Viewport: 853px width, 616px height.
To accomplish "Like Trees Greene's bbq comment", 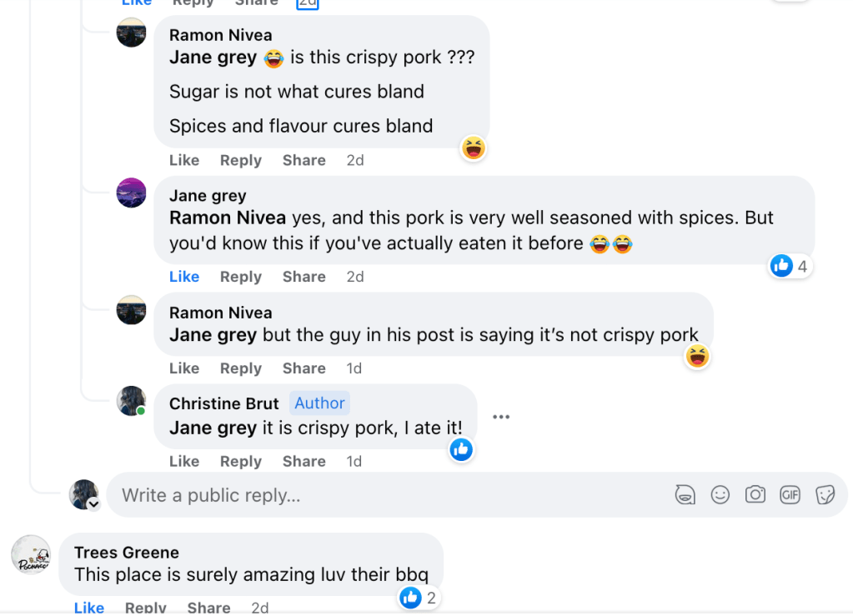I will click(x=89, y=608).
